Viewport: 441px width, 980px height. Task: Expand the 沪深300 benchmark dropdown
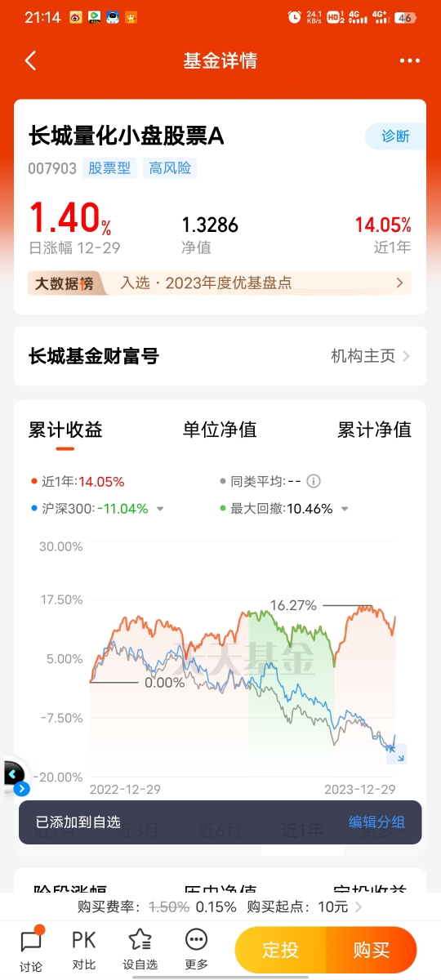point(160,509)
